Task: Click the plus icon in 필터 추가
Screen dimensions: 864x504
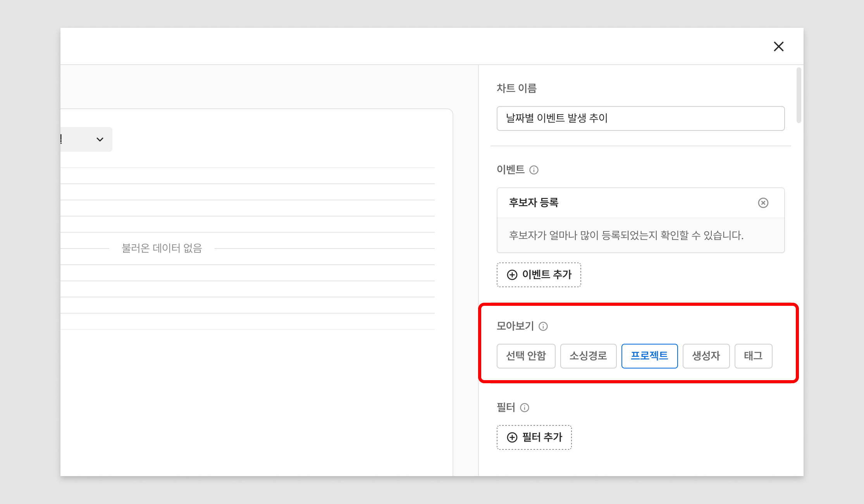Action: tap(512, 437)
